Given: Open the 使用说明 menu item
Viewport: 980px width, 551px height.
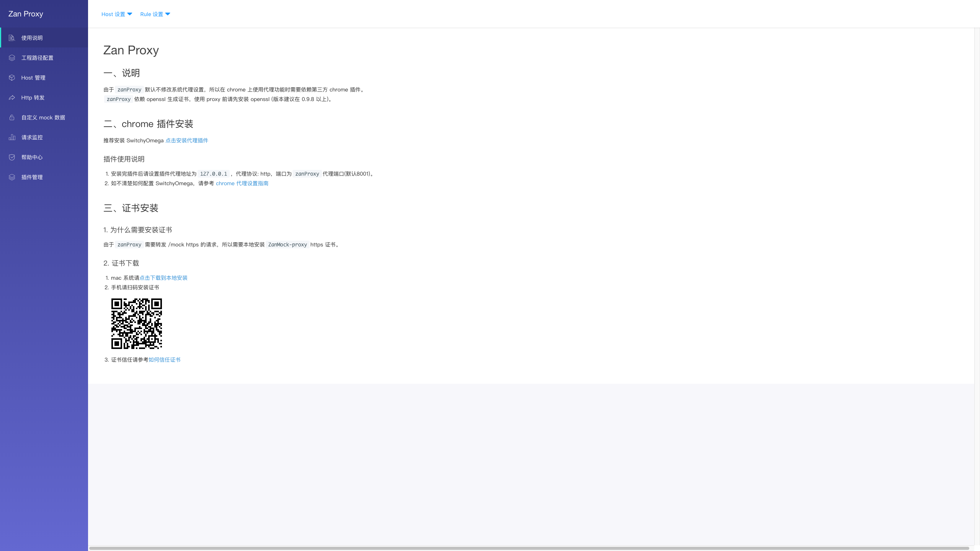Looking at the screenshot, I should [x=44, y=38].
